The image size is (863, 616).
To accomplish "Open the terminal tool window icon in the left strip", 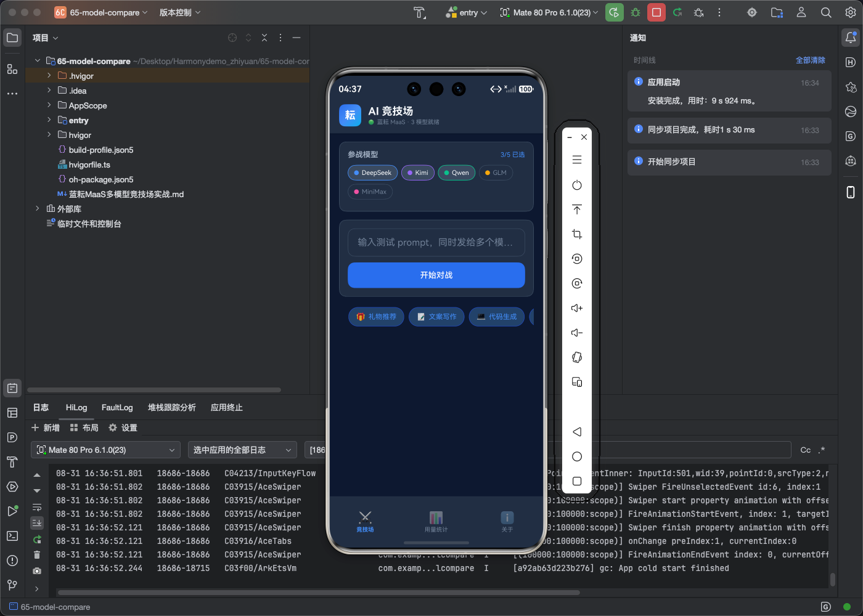I will pos(12,536).
